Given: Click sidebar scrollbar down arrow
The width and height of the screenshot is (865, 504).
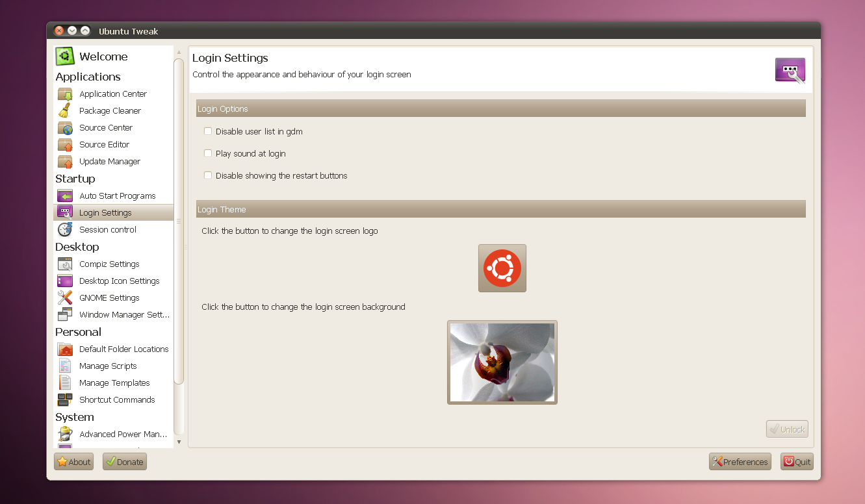Looking at the screenshot, I should click(179, 442).
